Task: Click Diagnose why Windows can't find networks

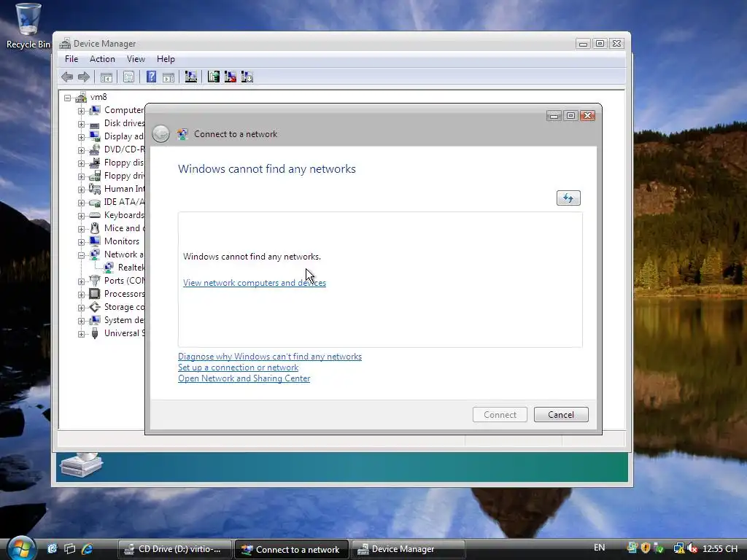Action: (x=270, y=357)
